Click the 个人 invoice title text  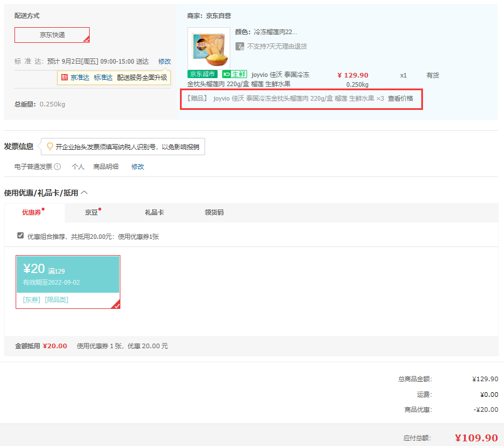[x=78, y=167]
